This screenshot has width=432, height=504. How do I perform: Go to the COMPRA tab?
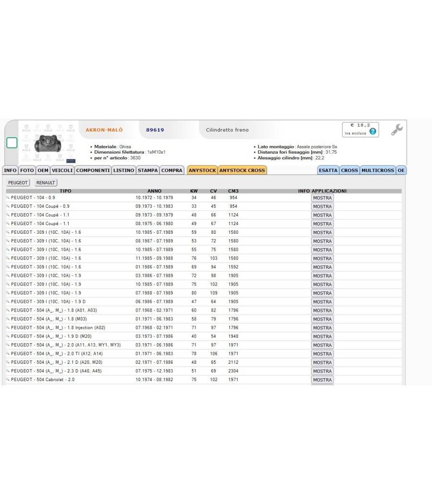[x=172, y=170]
